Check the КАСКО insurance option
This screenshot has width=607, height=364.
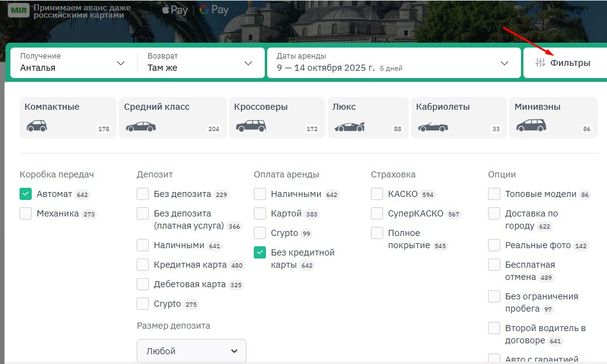(377, 194)
